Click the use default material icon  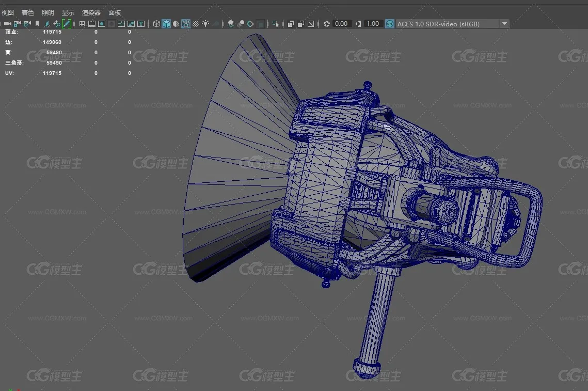pyautogui.click(x=176, y=24)
